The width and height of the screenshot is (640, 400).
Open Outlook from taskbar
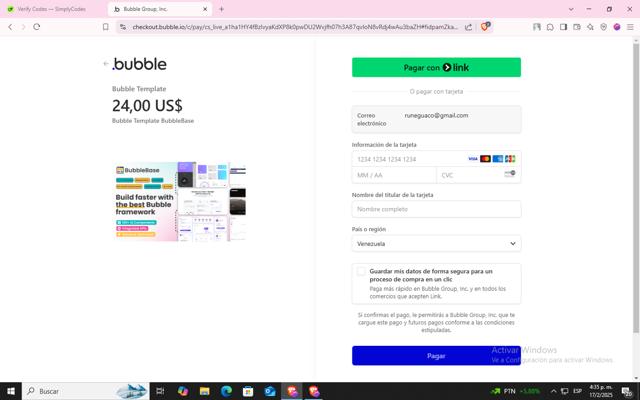click(270, 391)
